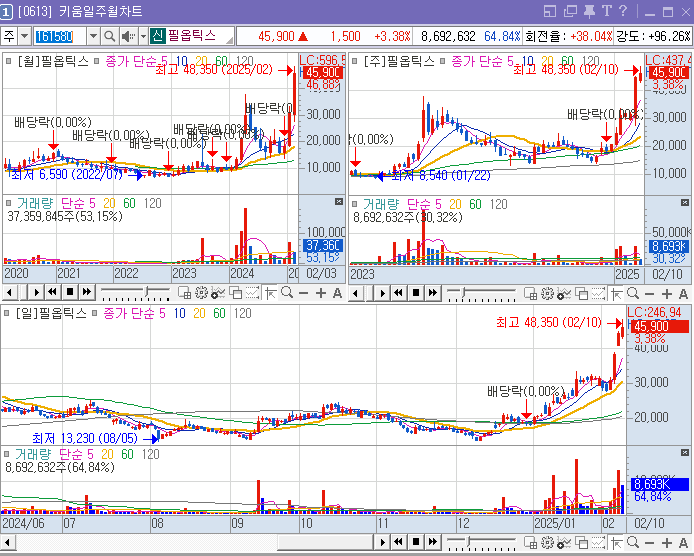Click the crosshair cursor icon in daily toolbar
694x556 pixels.
pos(617,542)
